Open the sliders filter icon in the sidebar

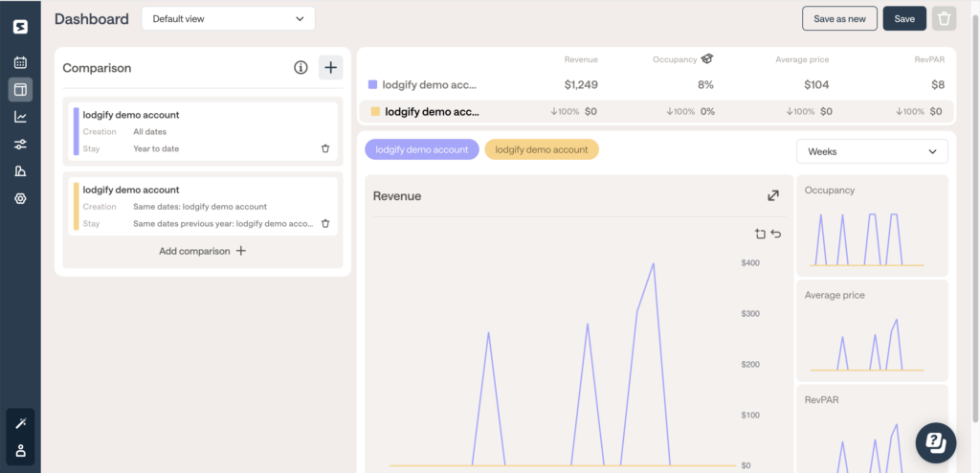click(21, 145)
